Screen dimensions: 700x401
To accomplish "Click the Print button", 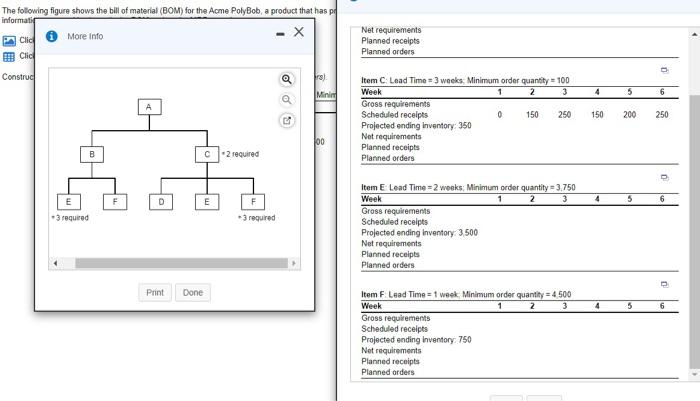I will click(155, 292).
